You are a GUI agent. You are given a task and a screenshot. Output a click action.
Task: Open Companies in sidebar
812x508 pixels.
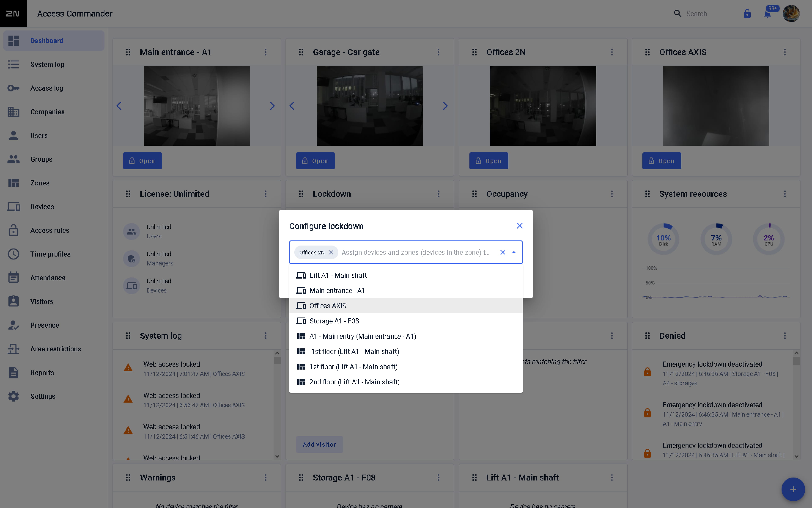tap(54, 112)
